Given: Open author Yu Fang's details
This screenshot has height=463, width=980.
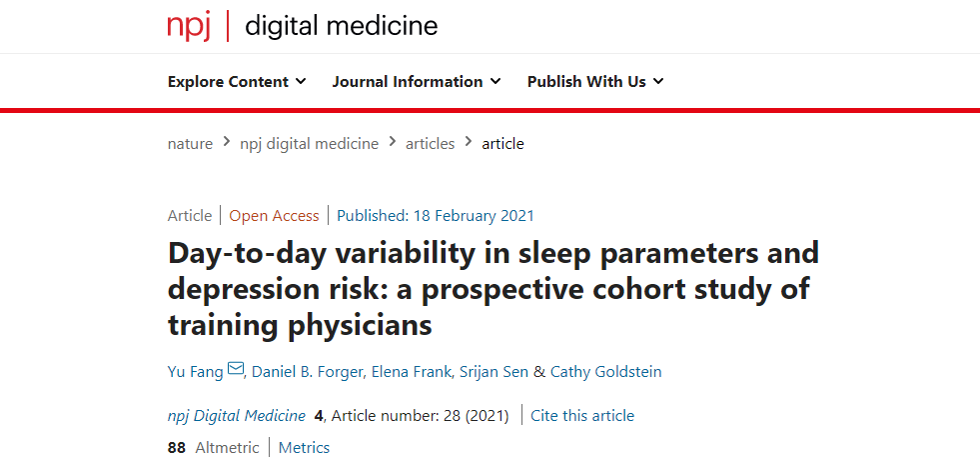Looking at the screenshot, I should point(195,372).
